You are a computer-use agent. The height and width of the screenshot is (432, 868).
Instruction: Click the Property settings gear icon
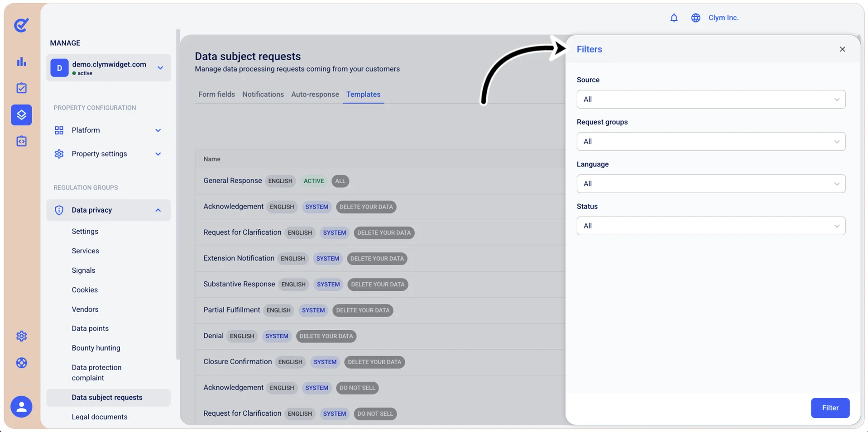click(x=59, y=154)
